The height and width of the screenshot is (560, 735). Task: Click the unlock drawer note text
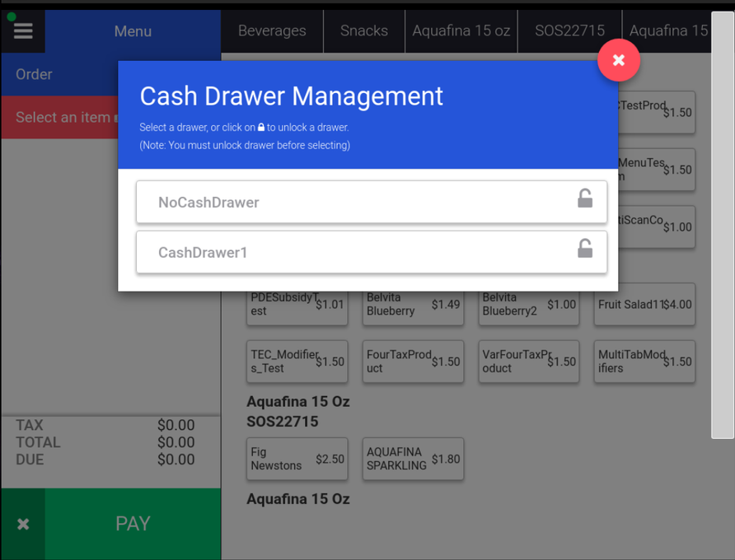pos(245,145)
